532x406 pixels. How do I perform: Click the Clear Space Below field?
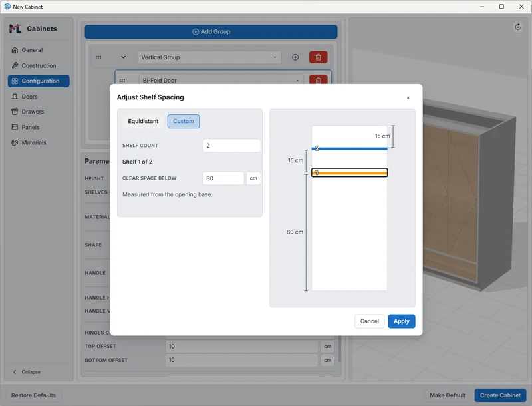pyautogui.click(x=223, y=178)
